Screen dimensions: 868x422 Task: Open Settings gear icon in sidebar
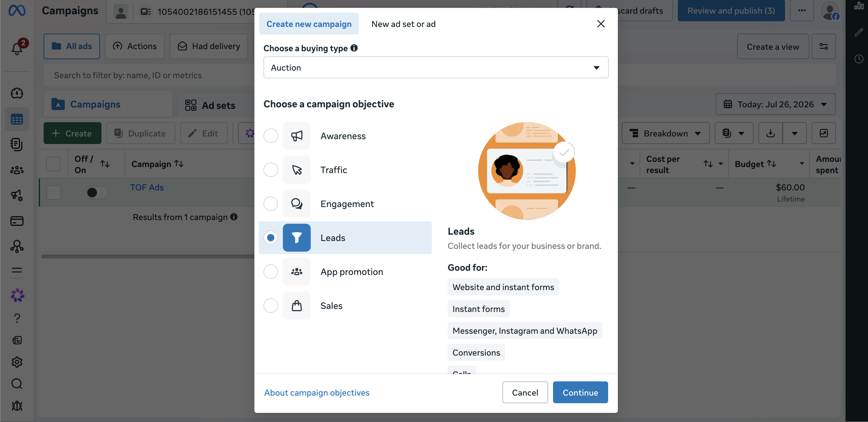[x=17, y=362]
